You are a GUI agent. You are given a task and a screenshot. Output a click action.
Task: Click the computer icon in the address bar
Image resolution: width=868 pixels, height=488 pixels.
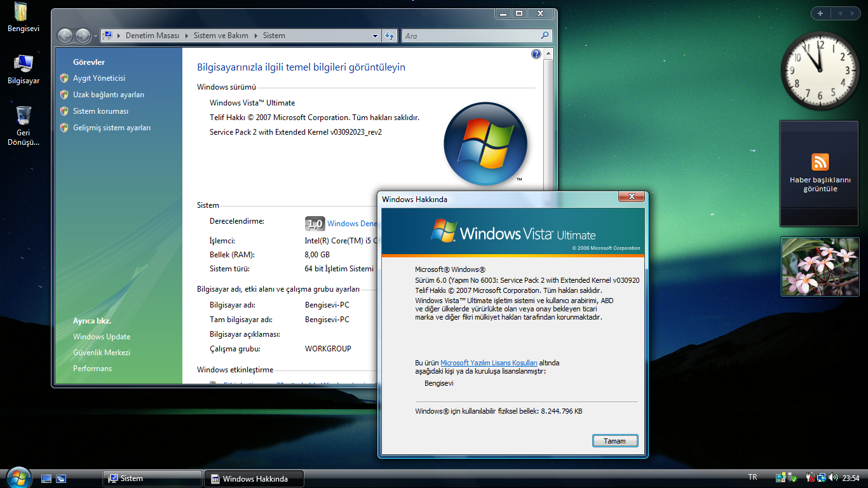tap(107, 36)
